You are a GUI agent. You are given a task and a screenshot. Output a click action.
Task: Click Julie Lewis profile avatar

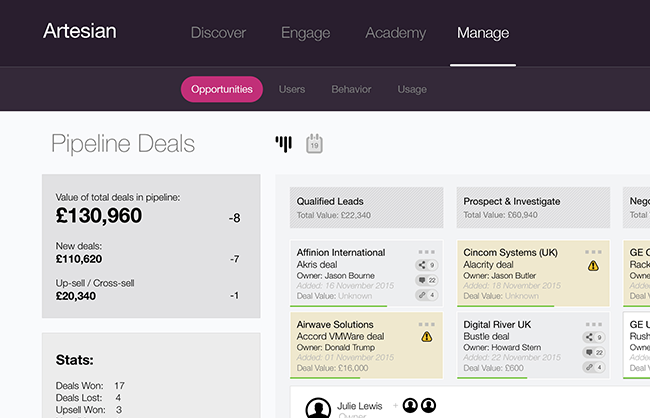[318, 408]
